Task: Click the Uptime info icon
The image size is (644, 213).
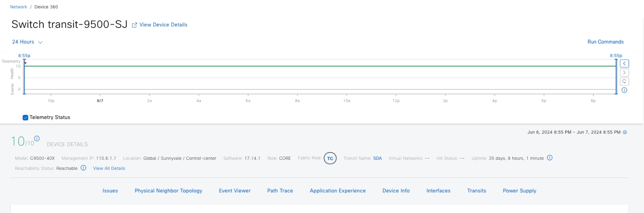Action: click(x=549, y=158)
